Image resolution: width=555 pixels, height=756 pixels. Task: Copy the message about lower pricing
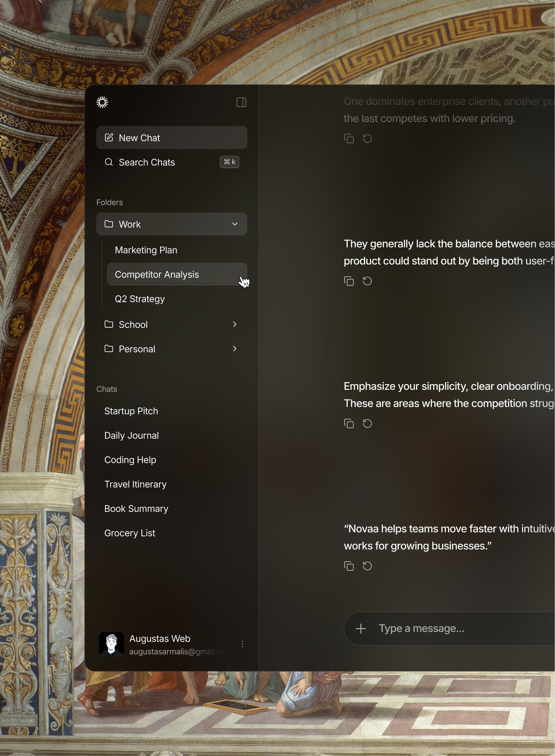[x=349, y=138]
